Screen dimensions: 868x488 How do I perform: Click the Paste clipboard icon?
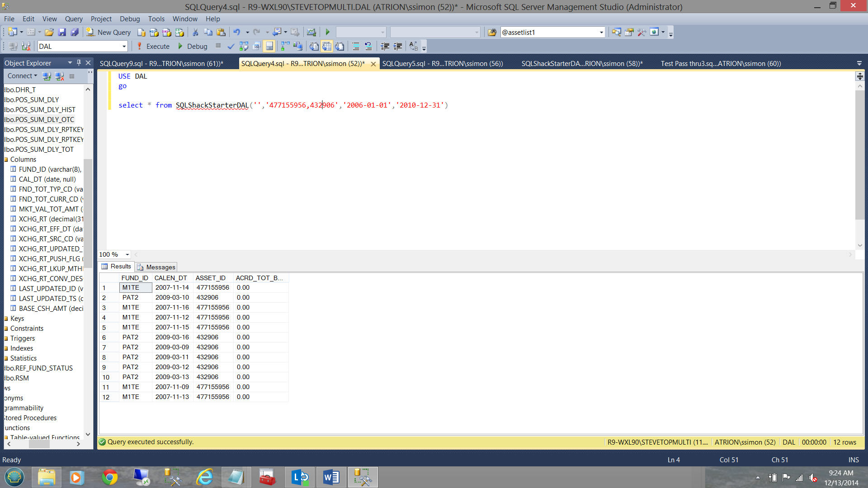pos(221,32)
